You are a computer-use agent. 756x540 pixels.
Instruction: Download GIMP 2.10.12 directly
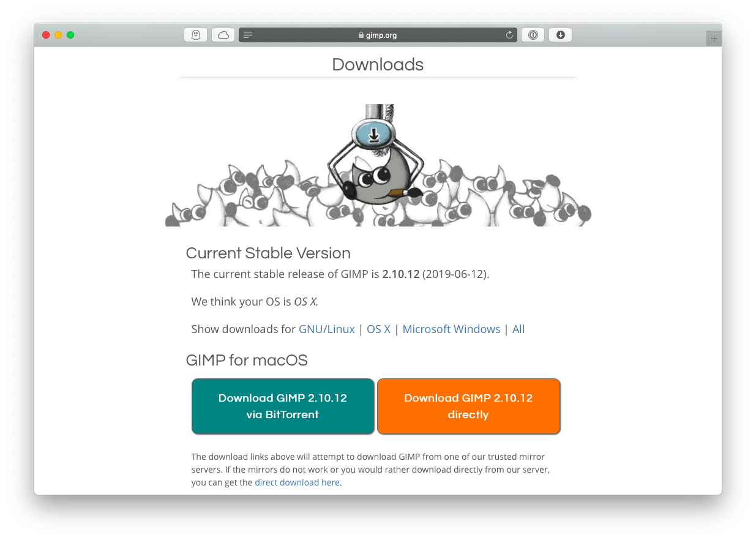click(468, 406)
